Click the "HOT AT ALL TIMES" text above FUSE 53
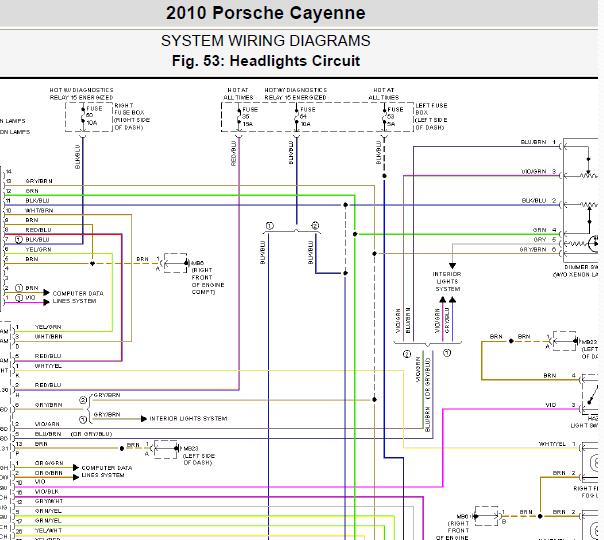604x540 pixels. click(383, 94)
